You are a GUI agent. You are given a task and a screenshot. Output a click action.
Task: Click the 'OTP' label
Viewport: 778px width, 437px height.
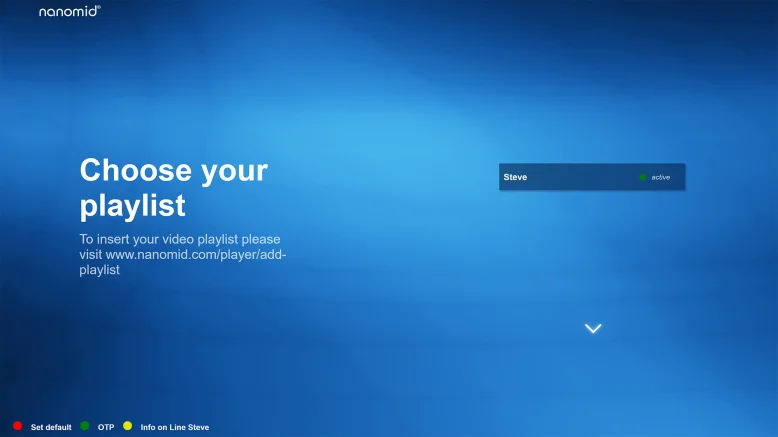click(106, 427)
